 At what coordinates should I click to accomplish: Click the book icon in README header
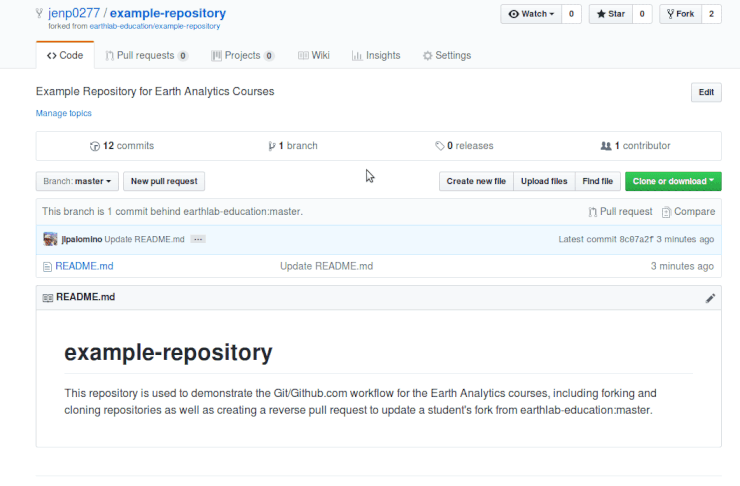coord(48,298)
